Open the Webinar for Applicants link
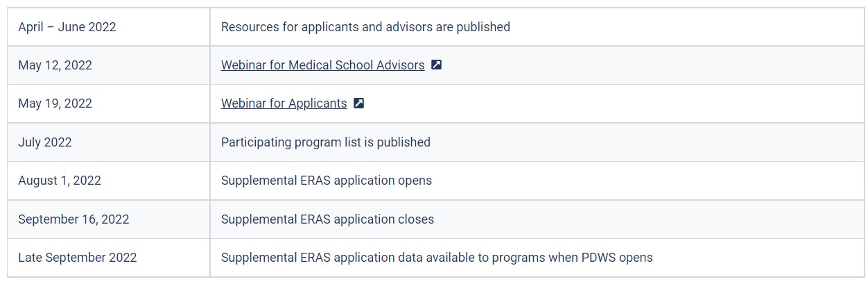 click(x=284, y=103)
